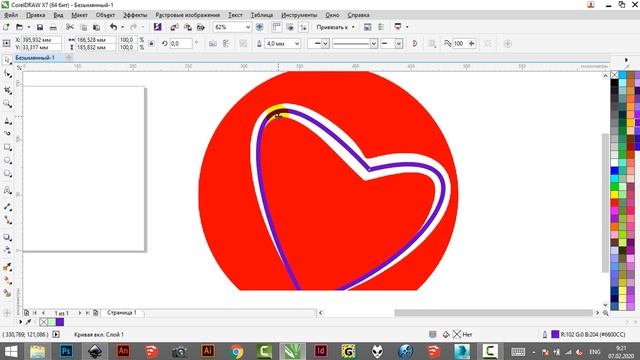Select the Crop tool

7,89
